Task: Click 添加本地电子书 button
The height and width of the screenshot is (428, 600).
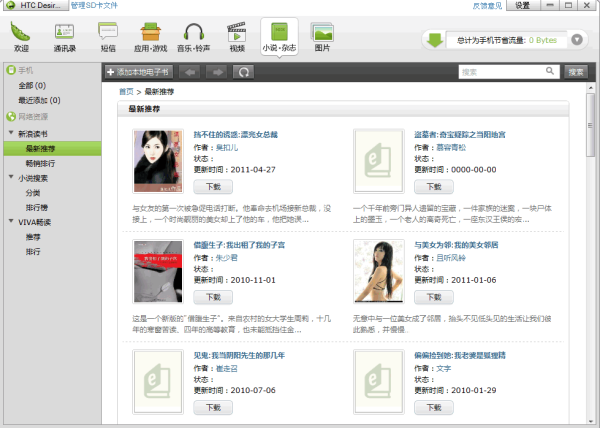Action: point(139,72)
